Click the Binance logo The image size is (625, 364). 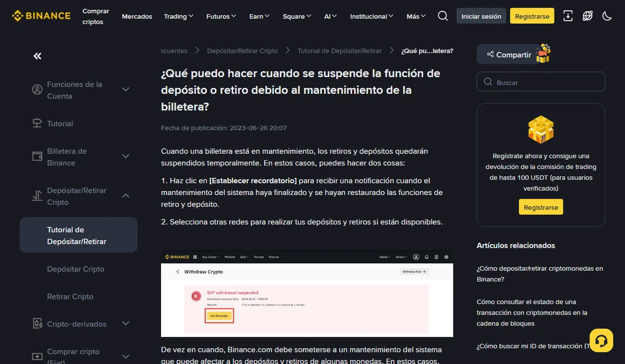click(41, 16)
